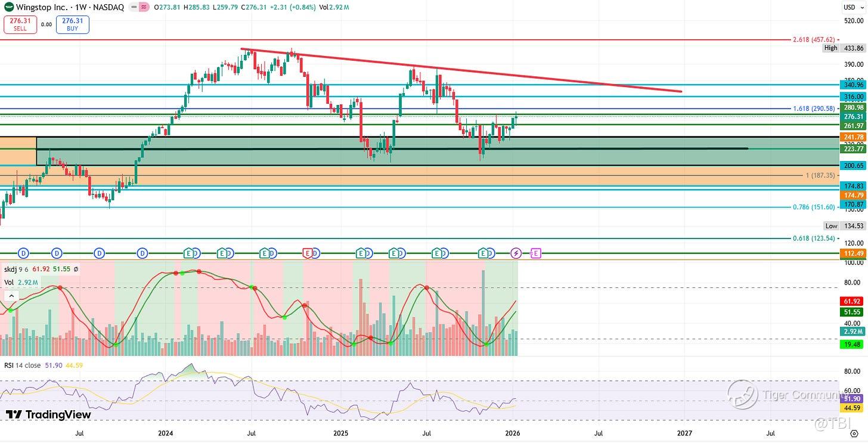This screenshot has height=443, width=868.
Task: Click the yellow 19.48 value label
Action: pyautogui.click(x=852, y=345)
